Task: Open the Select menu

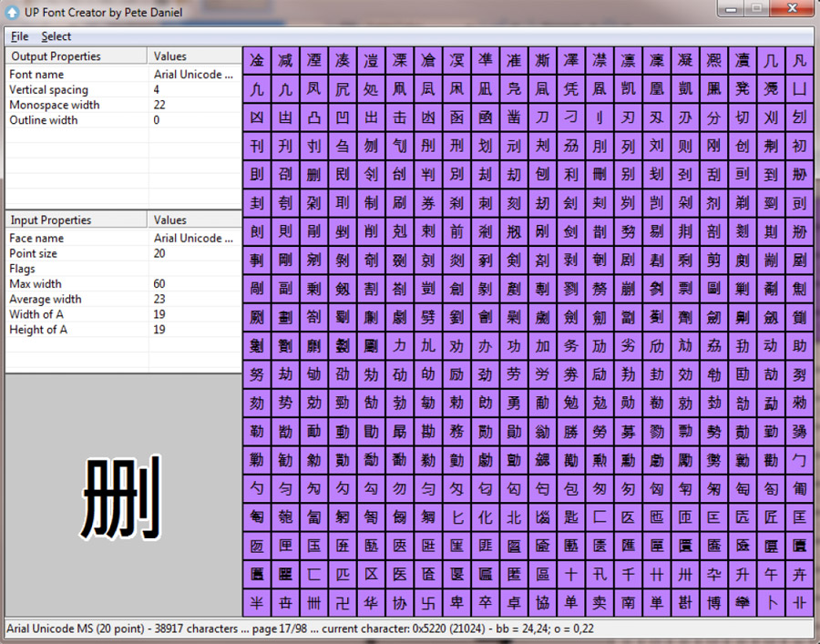Action: [56, 36]
